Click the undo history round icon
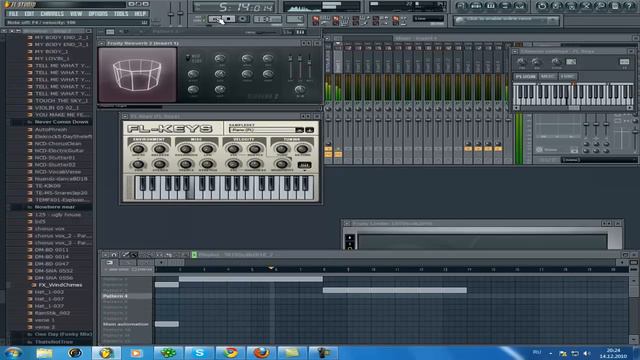Viewport: 640px width, 360px height. tap(542, 6)
